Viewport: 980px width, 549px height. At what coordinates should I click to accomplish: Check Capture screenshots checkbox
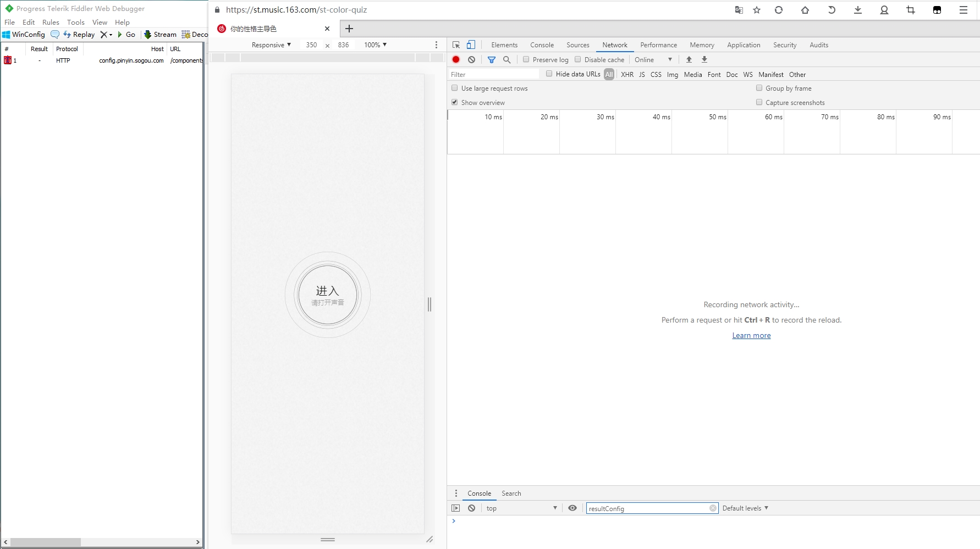click(759, 102)
